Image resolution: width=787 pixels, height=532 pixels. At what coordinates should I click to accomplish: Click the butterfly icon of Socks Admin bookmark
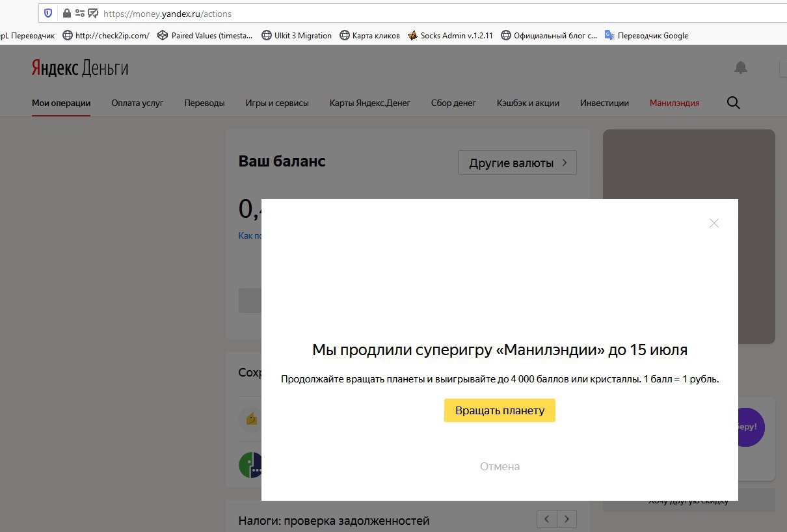[412, 36]
